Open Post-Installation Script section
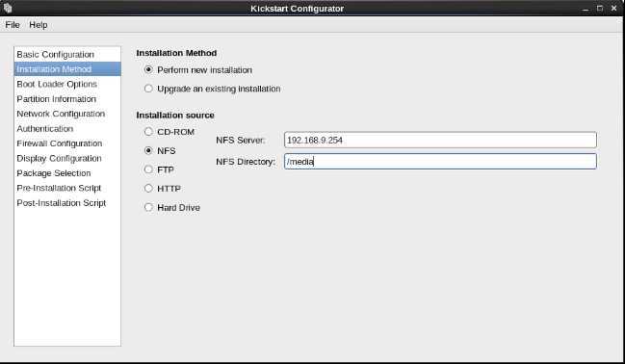This screenshot has width=625, height=364. point(67,203)
